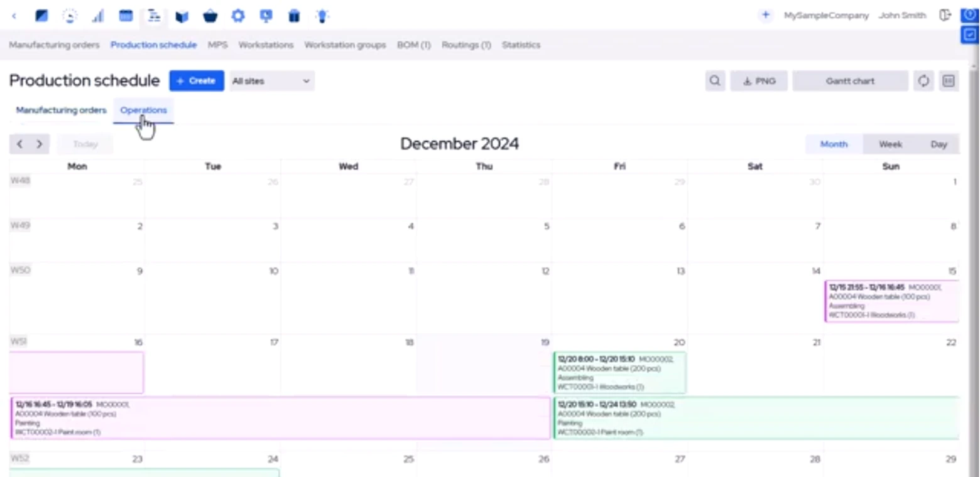Click the Sun column header
The width and height of the screenshot is (980, 477).
891,166
